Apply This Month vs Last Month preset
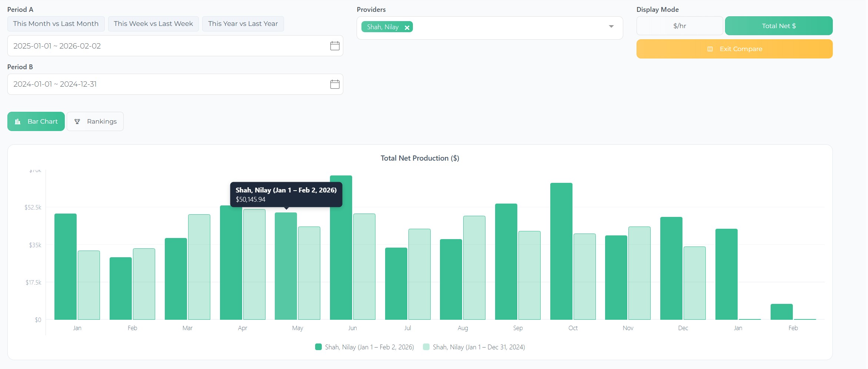Screen dimensions: 868x369 [56, 24]
